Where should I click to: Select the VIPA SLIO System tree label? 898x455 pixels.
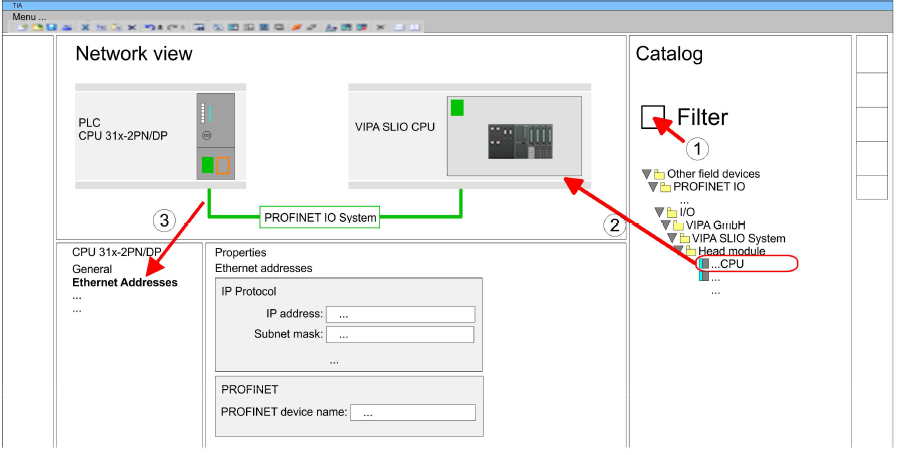coord(739,238)
